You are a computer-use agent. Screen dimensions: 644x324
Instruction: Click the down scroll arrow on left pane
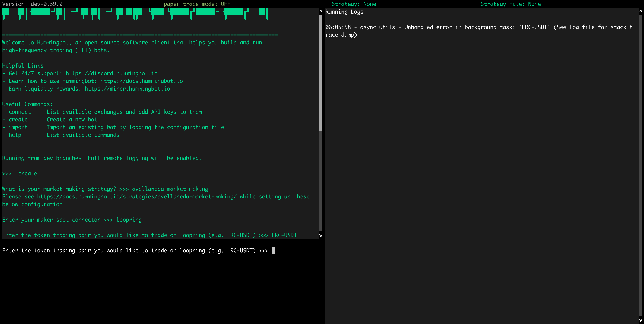pyautogui.click(x=321, y=235)
